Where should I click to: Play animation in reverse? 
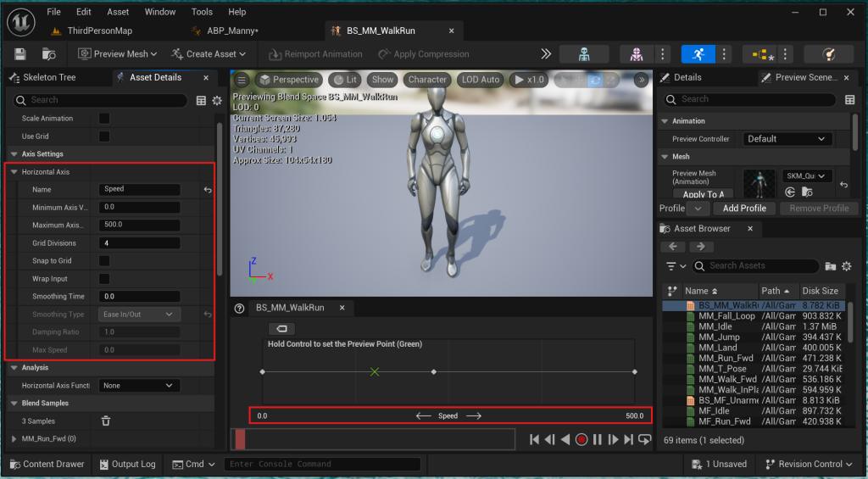click(565, 439)
